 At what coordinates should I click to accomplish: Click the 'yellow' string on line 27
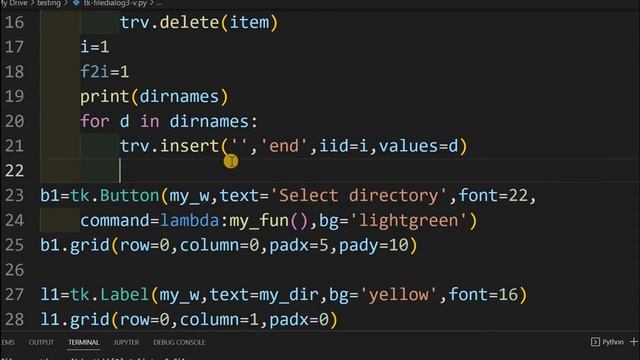(x=399, y=294)
